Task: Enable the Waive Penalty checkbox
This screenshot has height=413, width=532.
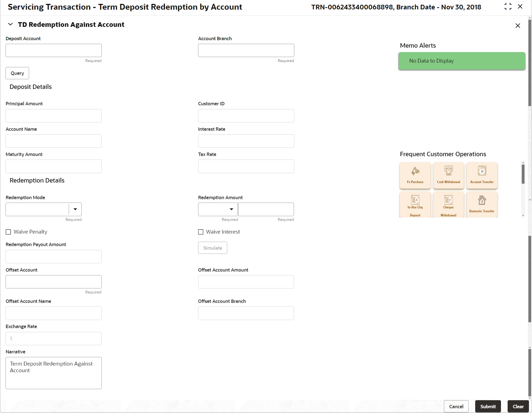Action: coord(8,232)
